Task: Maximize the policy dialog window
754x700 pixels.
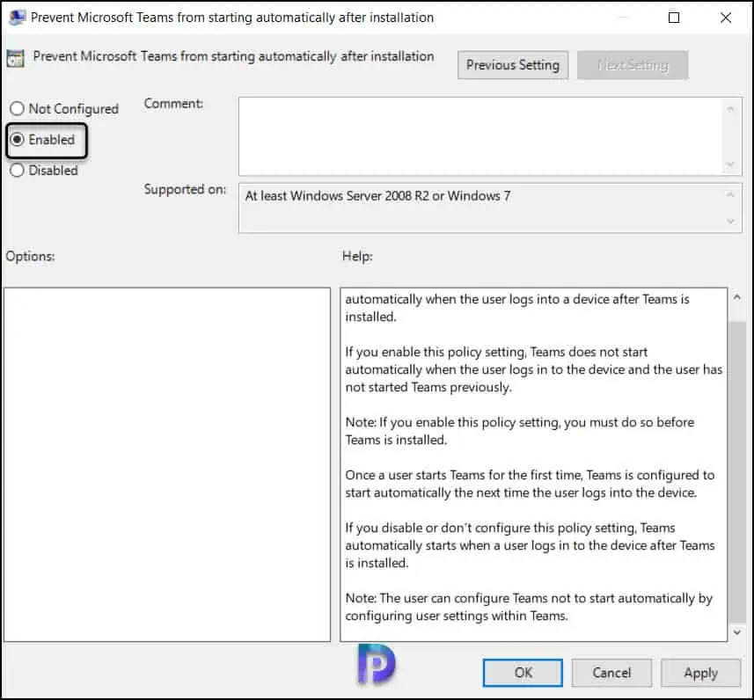Action: coord(674,18)
